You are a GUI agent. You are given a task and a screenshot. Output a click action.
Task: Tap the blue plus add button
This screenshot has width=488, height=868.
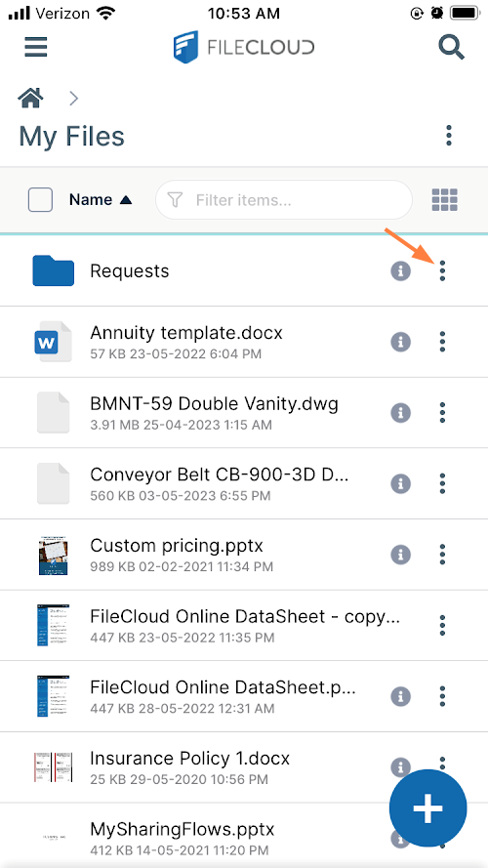click(x=428, y=808)
